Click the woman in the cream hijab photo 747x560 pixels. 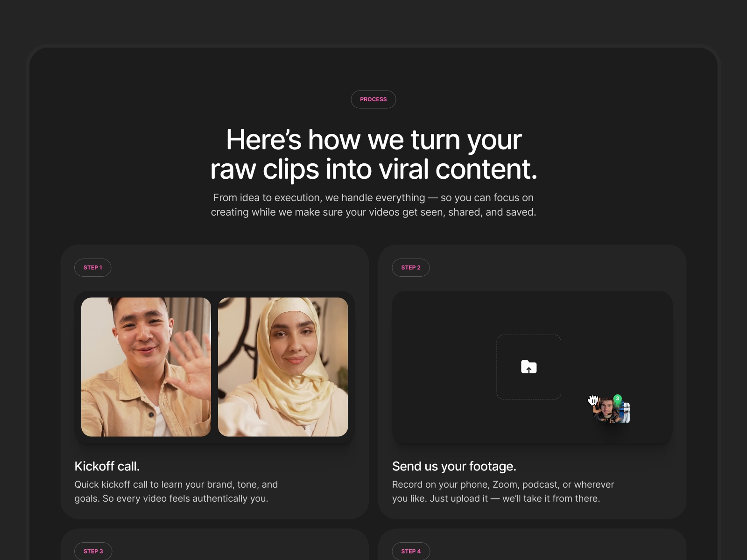pos(282,367)
